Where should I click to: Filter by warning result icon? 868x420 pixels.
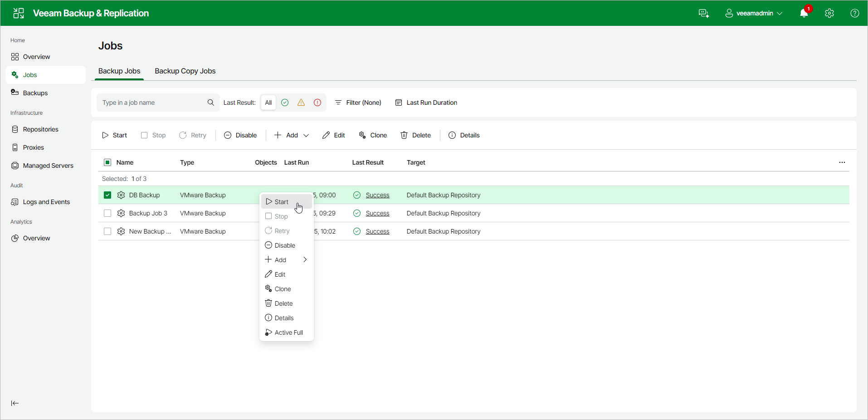point(301,103)
